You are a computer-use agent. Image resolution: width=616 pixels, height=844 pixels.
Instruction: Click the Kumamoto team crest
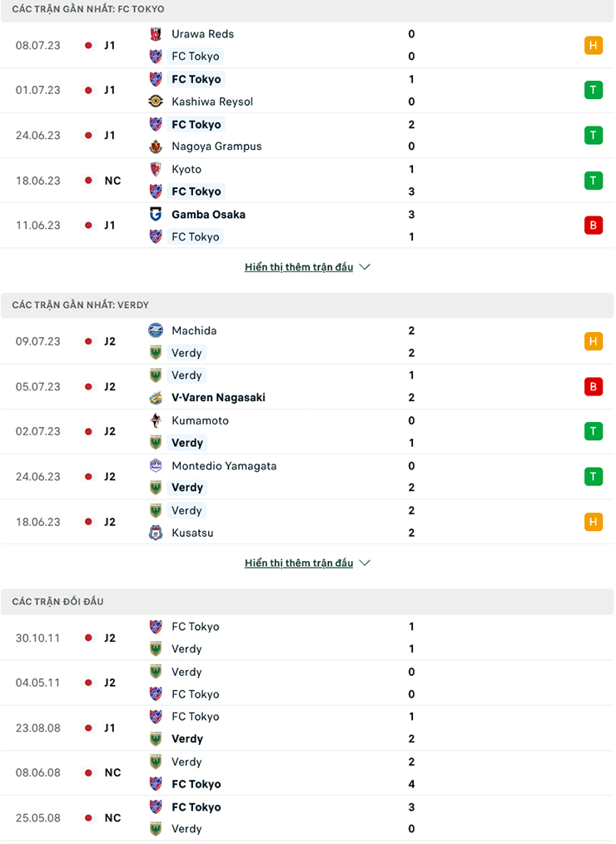pos(156,420)
